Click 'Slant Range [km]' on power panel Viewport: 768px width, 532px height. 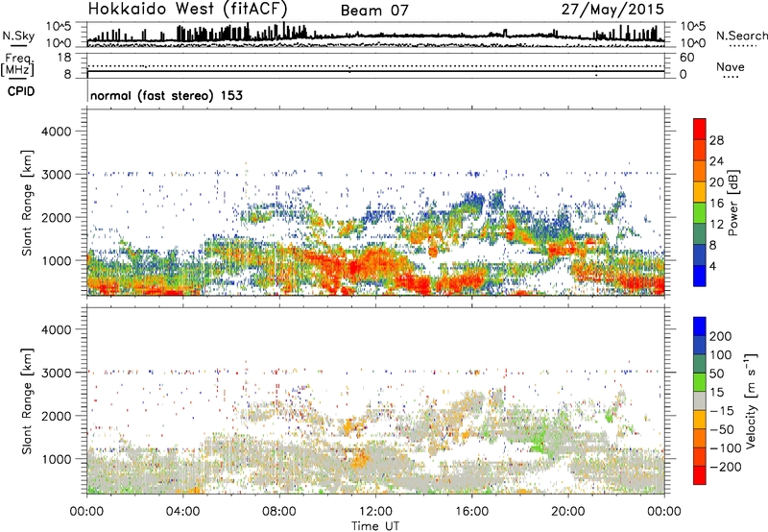pos(27,203)
